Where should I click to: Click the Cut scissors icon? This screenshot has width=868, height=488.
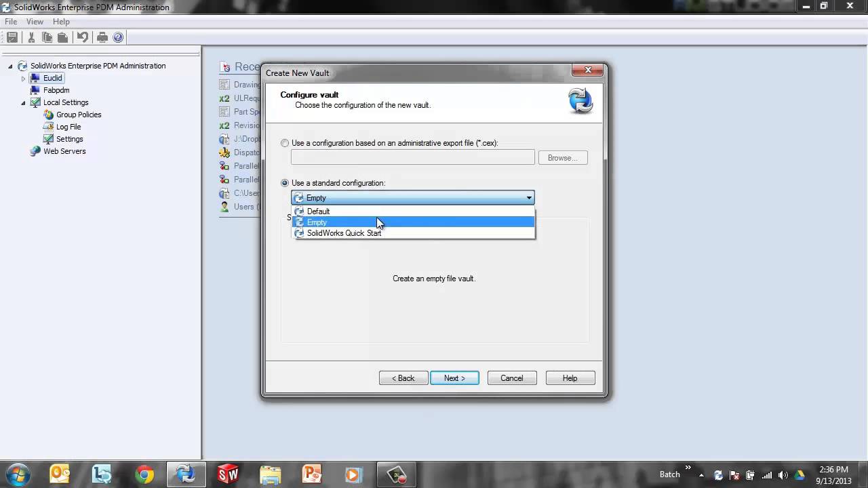[x=31, y=37]
